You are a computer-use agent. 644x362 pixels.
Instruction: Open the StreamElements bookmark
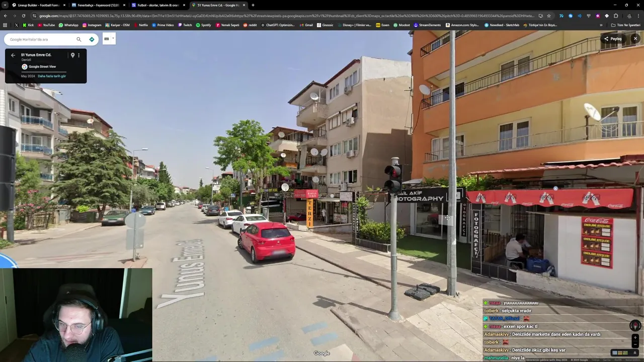coord(427,25)
